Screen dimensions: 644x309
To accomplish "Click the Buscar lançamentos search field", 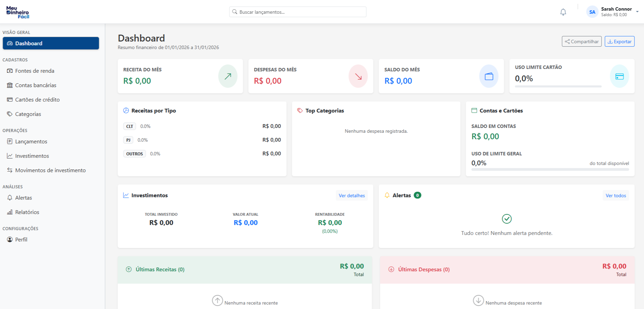I will tap(297, 11).
